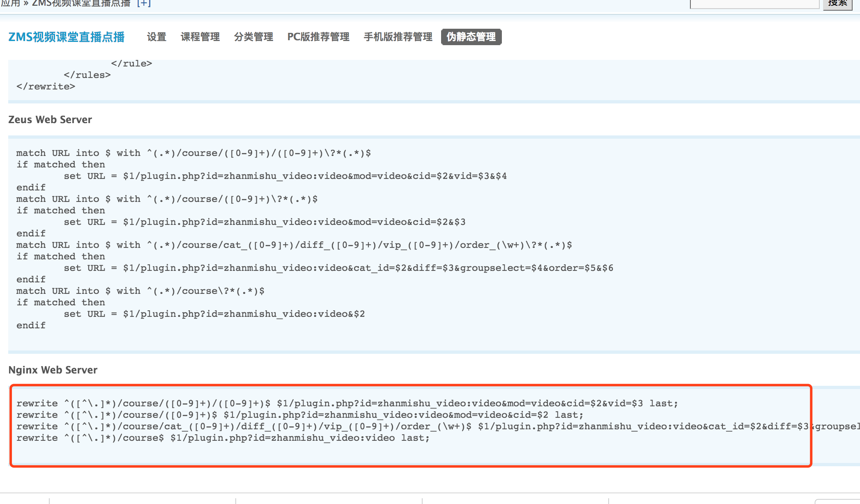
Task: Open the 设置 tab
Action: point(156,37)
